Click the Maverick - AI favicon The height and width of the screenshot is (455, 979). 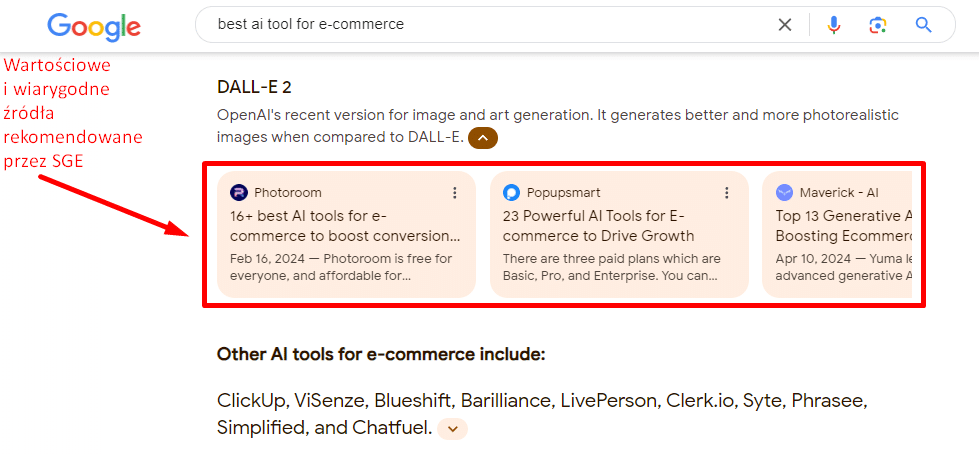[x=784, y=193]
